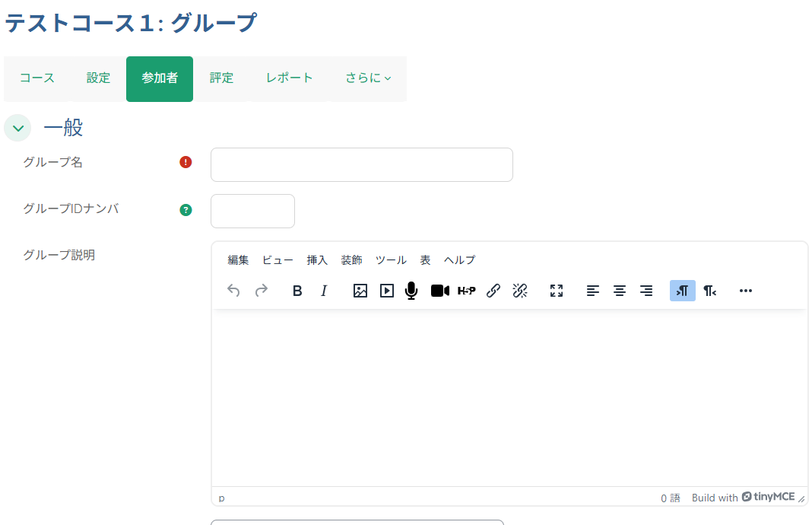The width and height of the screenshot is (812, 525).
Task: Open the 挿入 editor menu
Action: 317,260
